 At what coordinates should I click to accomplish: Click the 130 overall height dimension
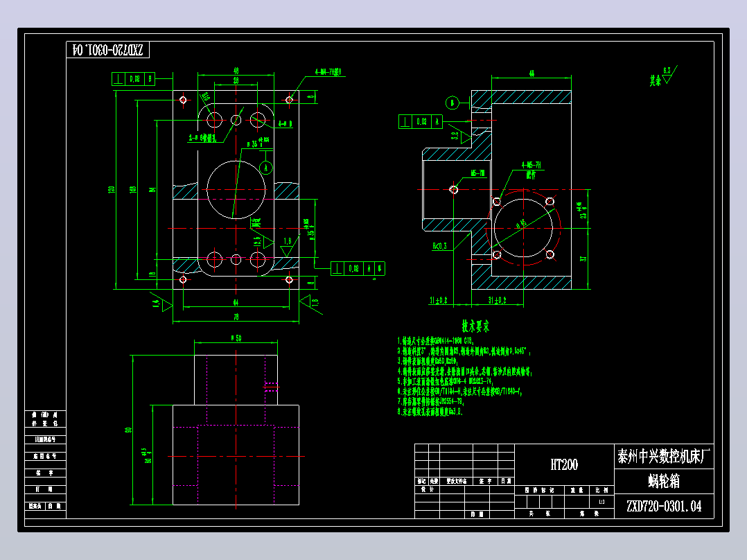pos(112,190)
